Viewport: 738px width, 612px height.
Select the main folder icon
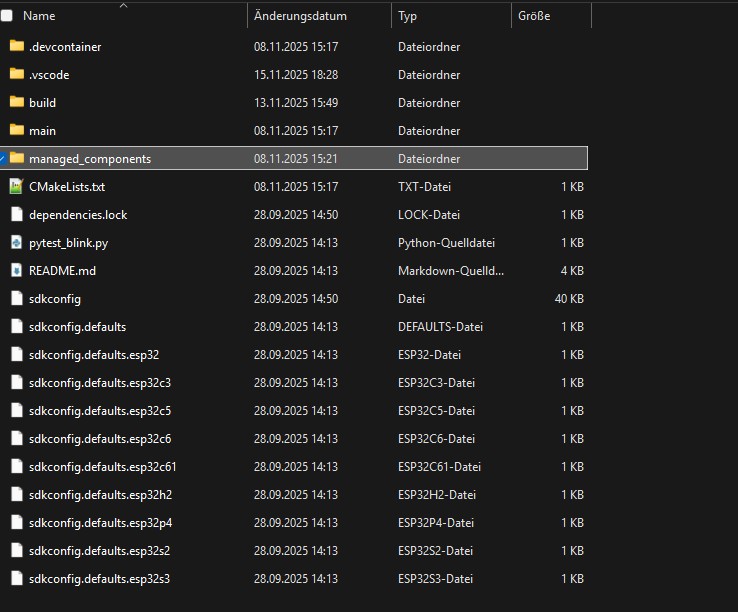[x=16, y=130]
